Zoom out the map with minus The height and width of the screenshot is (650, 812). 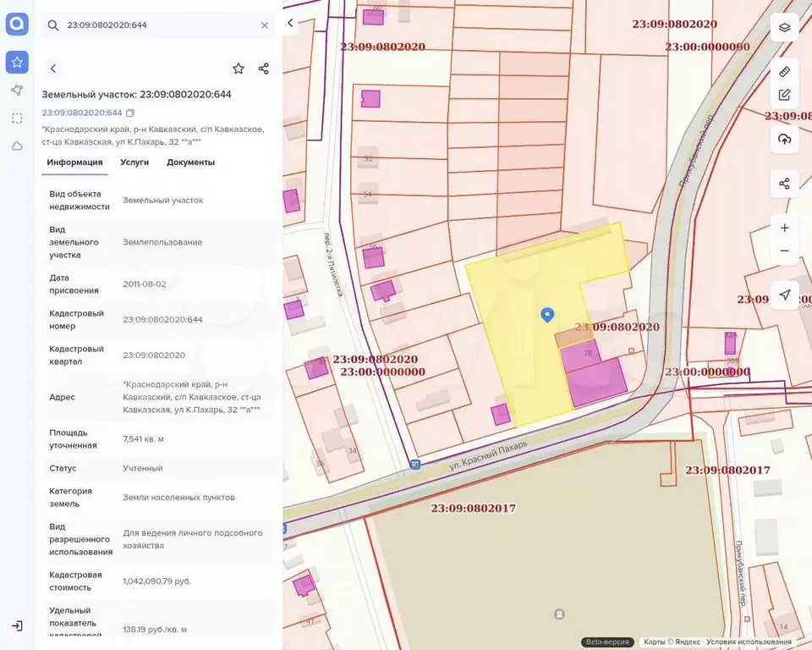click(x=785, y=251)
